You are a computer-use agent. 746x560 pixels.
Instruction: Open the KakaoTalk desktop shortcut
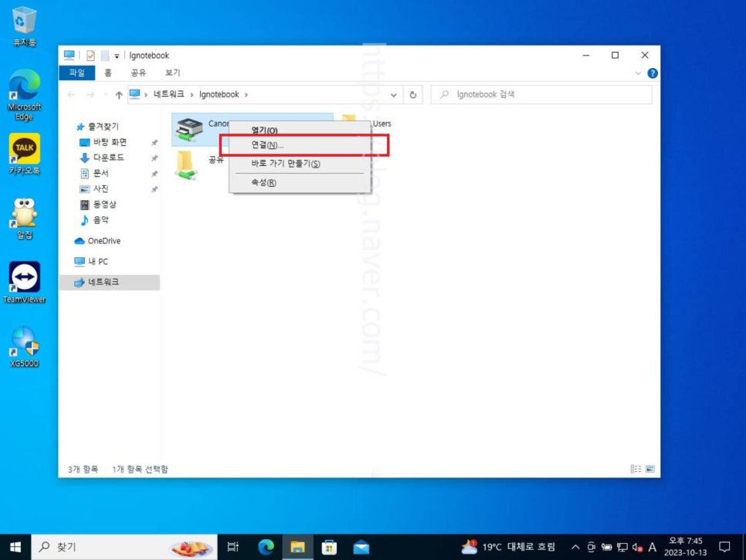tap(24, 154)
